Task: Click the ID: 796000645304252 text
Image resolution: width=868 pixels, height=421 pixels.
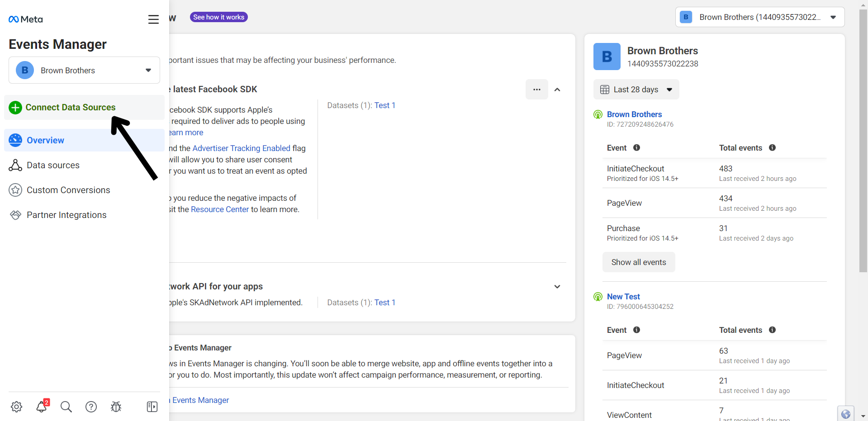Action: click(640, 307)
